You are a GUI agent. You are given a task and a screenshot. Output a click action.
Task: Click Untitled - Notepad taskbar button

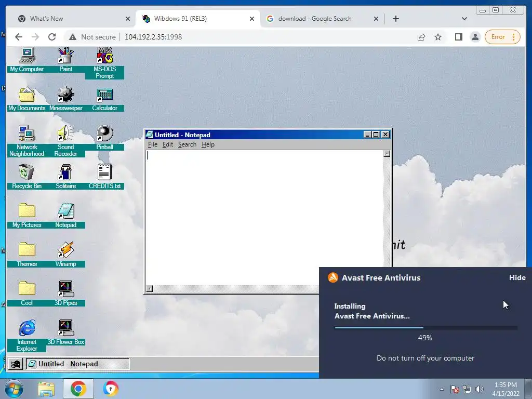pyautogui.click(x=78, y=364)
